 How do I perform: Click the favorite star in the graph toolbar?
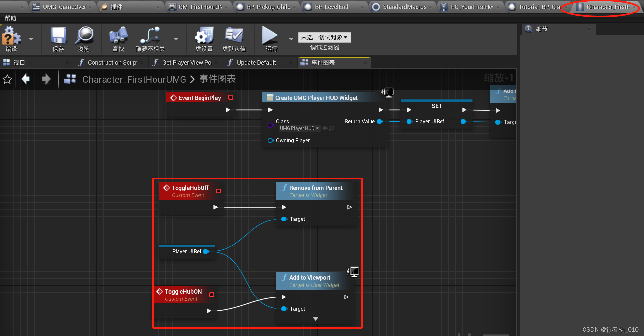pos(7,79)
